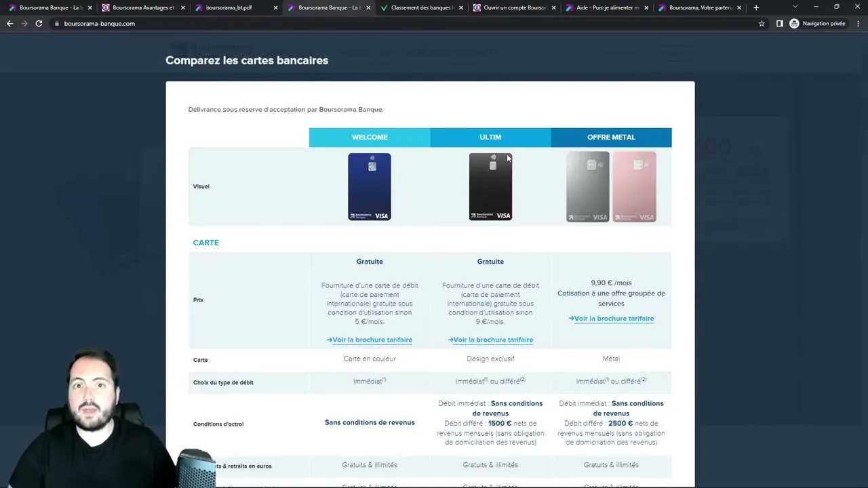The height and width of the screenshot is (488, 868).
Task: Select the OFFRE METAL column header
Action: point(611,137)
